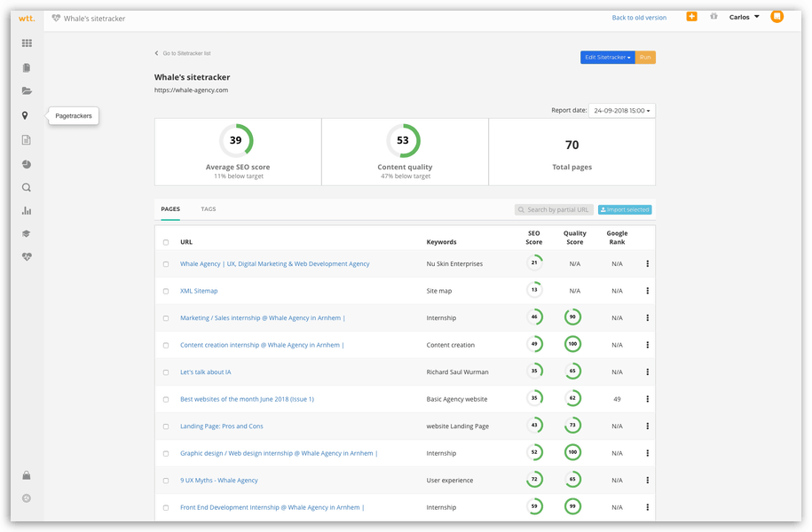Open the bar chart analytics icon in sidebar

26,210
